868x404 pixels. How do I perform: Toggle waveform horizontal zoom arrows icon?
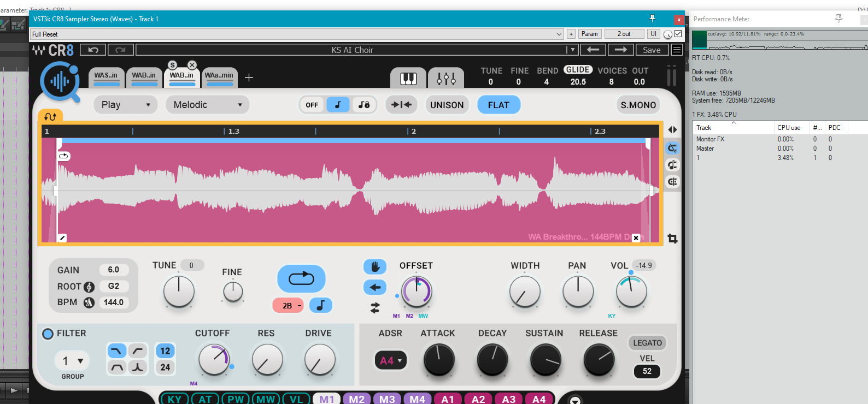click(673, 130)
